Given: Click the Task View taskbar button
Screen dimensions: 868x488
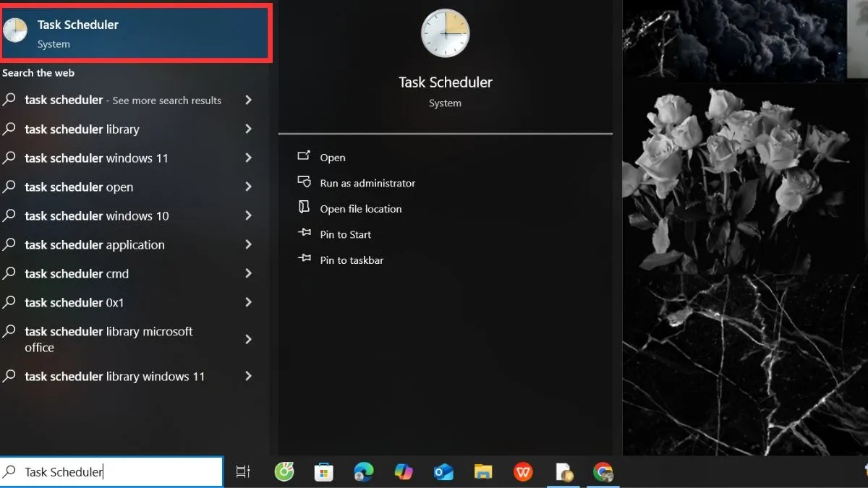Looking at the screenshot, I should tap(242, 471).
